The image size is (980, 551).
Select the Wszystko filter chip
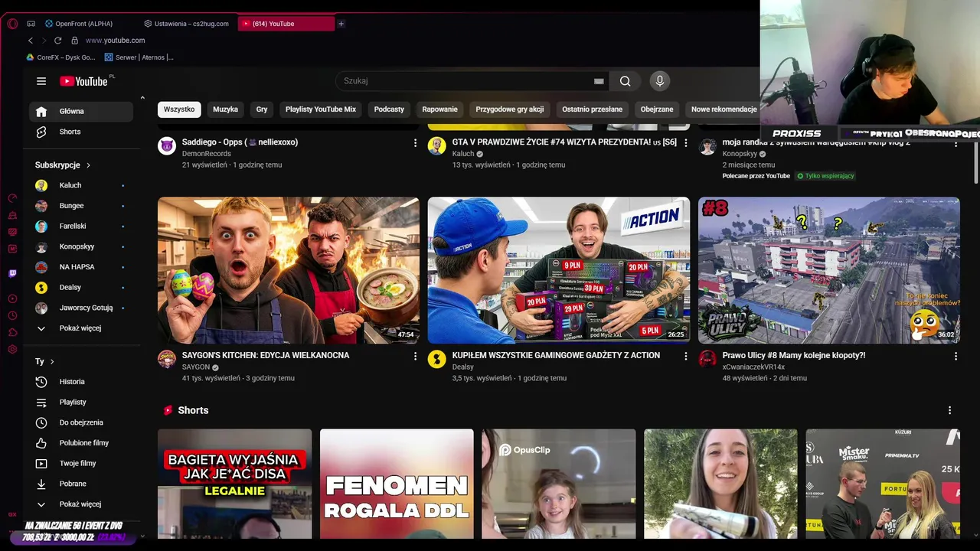coord(179,109)
